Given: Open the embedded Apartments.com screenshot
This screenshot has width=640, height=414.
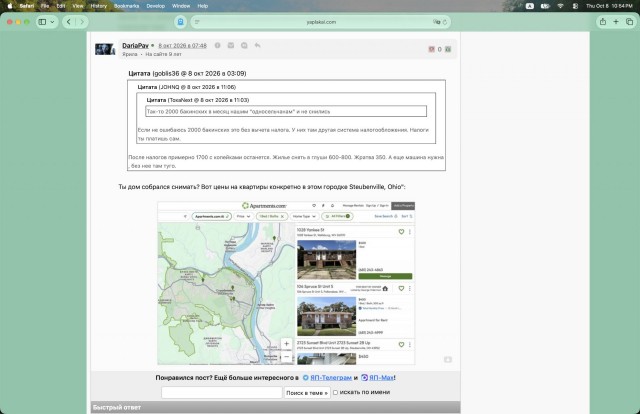Looking at the screenshot, I should coord(286,283).
